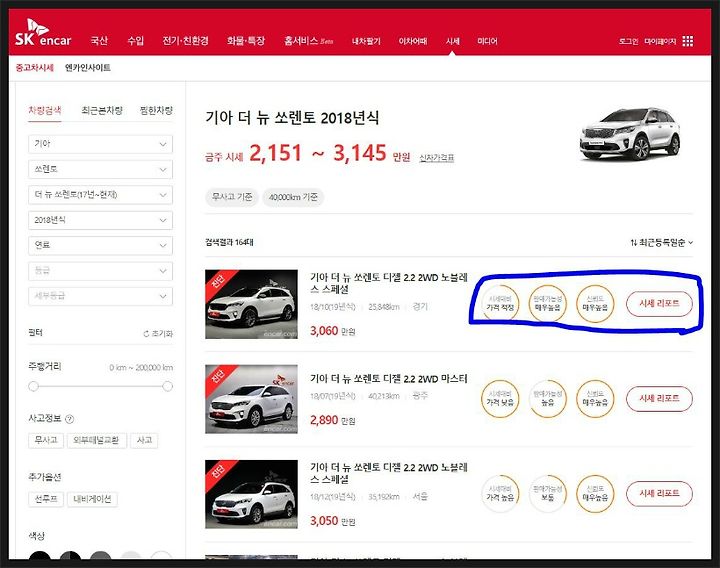The image size is (720, 568).
Task: Open the 수입 menu
Action: [x=135, y=41]
